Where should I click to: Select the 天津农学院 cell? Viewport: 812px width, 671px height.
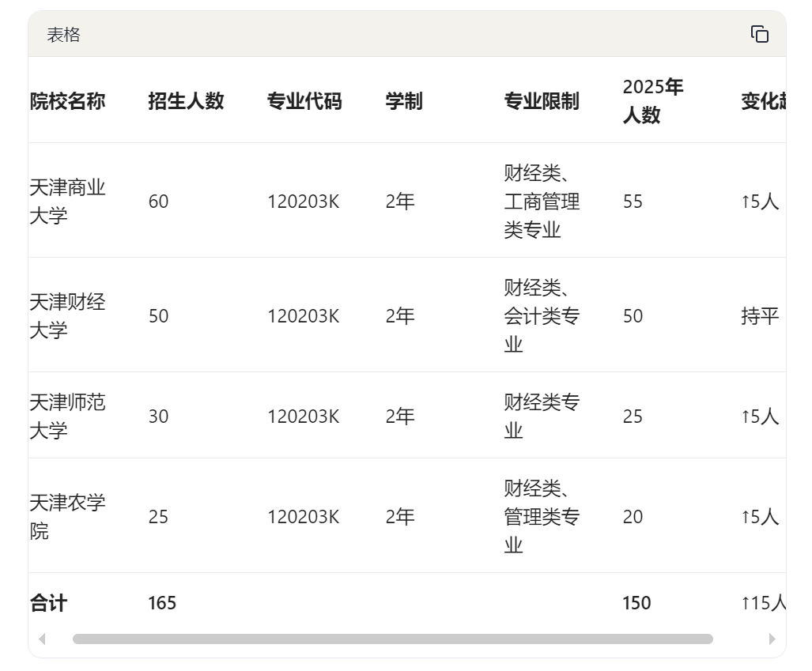coord(67,517)
